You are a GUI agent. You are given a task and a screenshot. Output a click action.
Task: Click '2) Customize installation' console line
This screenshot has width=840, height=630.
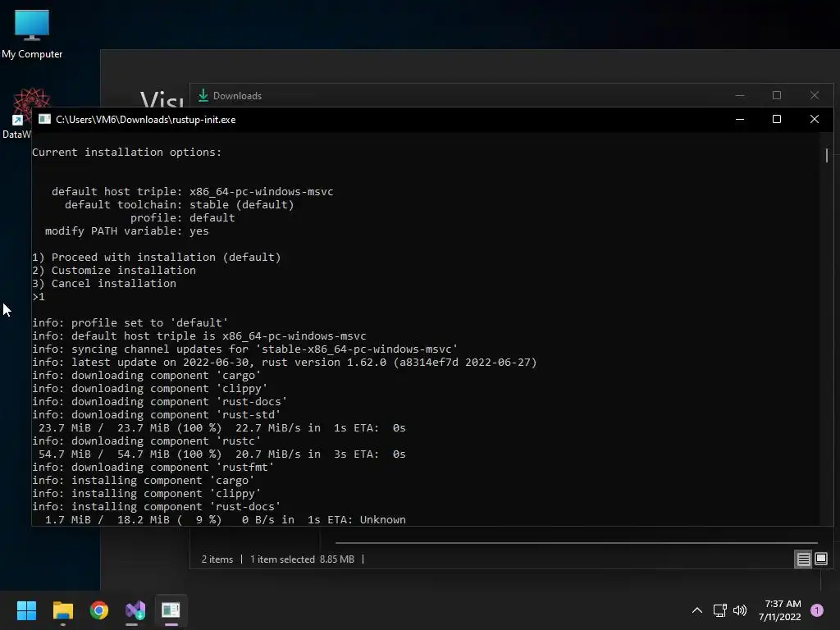tap(113, 271)
